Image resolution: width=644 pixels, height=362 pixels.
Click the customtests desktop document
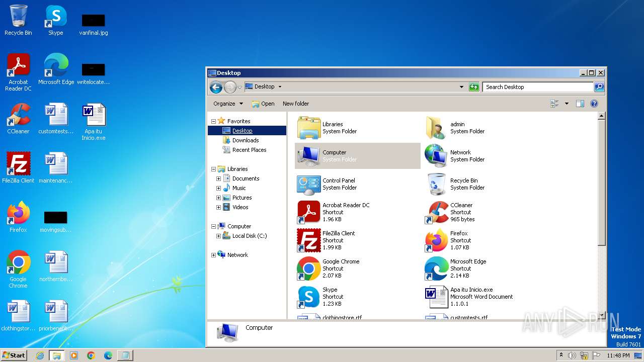click(56, 119)
